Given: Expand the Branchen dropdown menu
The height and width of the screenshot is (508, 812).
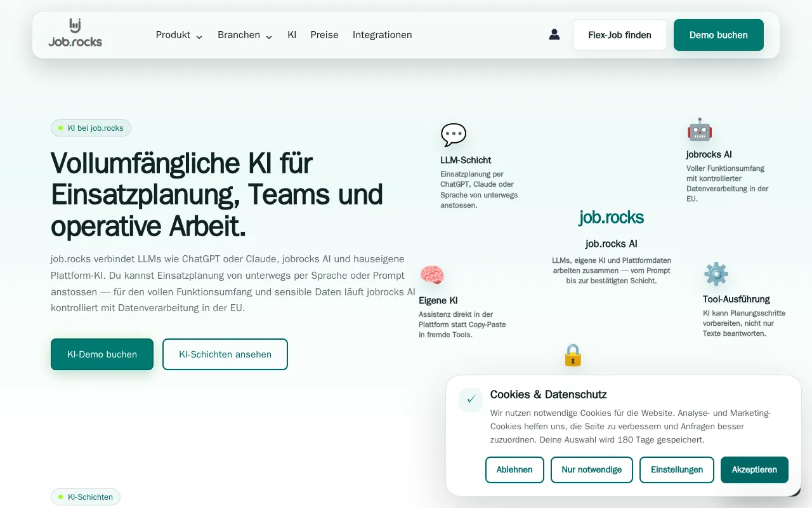Looking at the screenshot, I should tap(245, 35).
